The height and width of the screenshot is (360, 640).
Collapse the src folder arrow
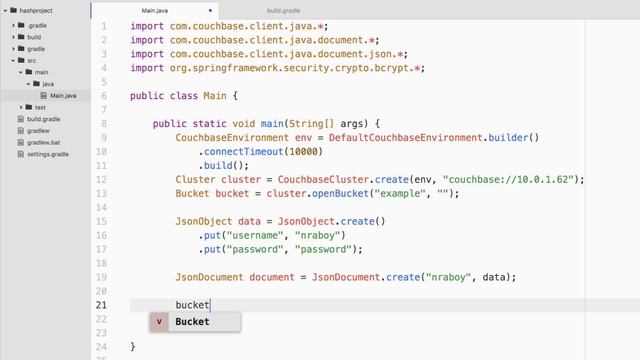pos(13,60)
